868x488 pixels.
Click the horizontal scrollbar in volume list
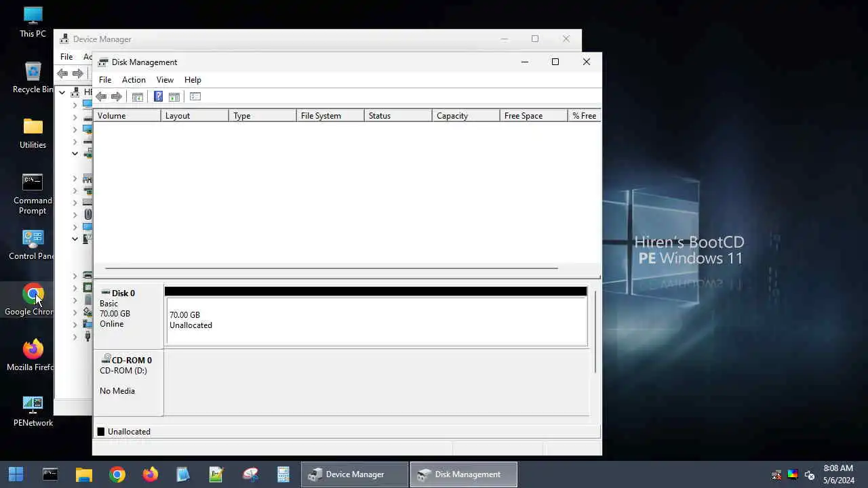point(331,268)
